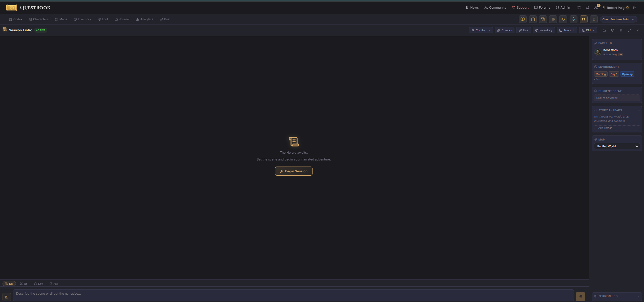Click the session history clock icon
This screenshot has height=302, width=644.
pyautogui.click(x=613, y=30)
